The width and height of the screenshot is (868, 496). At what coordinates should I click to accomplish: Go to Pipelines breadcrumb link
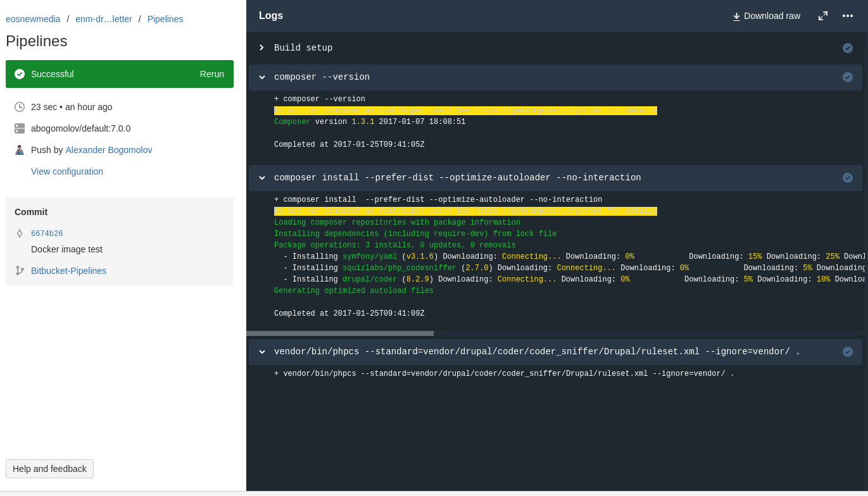coord(165,19)
